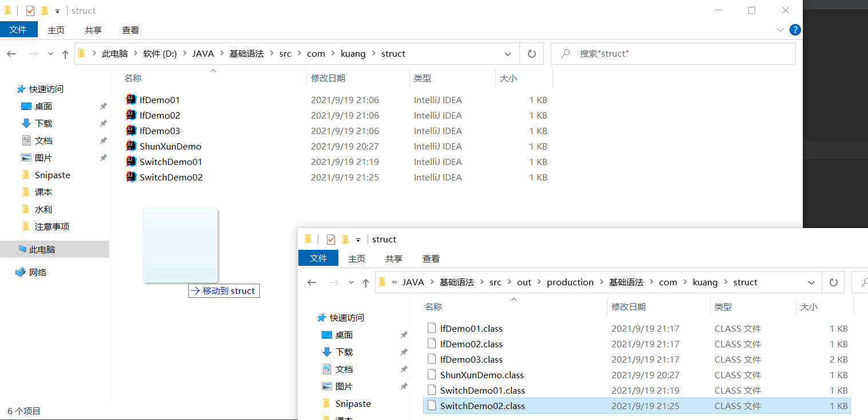Click 基础语法 breadcrumb in back window address bar
Image resolution: width=868 pixels, height=420 pixels.
tap(247, 54)
